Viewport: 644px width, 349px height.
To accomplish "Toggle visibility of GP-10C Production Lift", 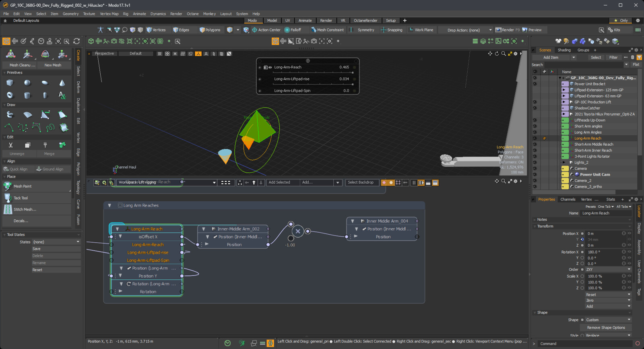I will tap(535, 102).
